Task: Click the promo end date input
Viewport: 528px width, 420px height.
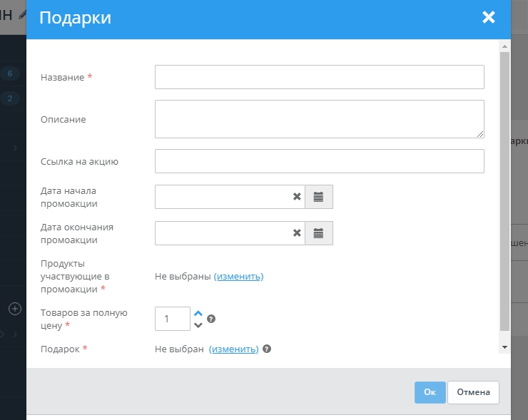Action: (x=221, y=233)
